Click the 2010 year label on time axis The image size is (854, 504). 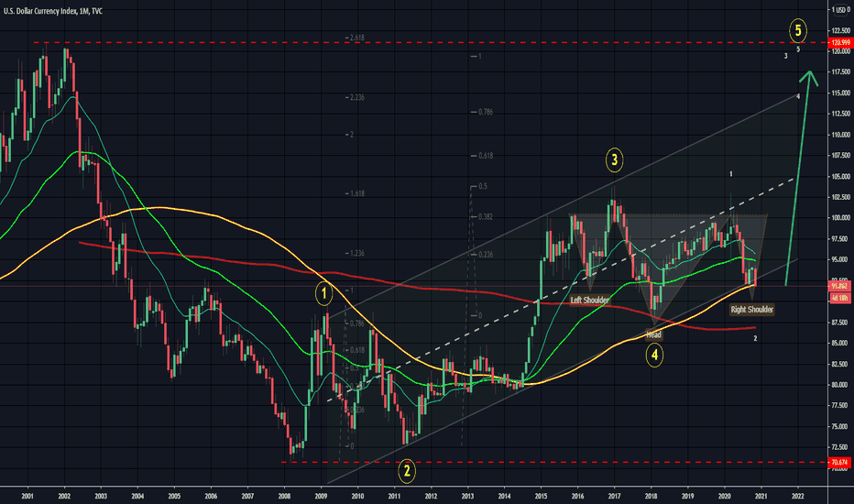pos(358,497)
